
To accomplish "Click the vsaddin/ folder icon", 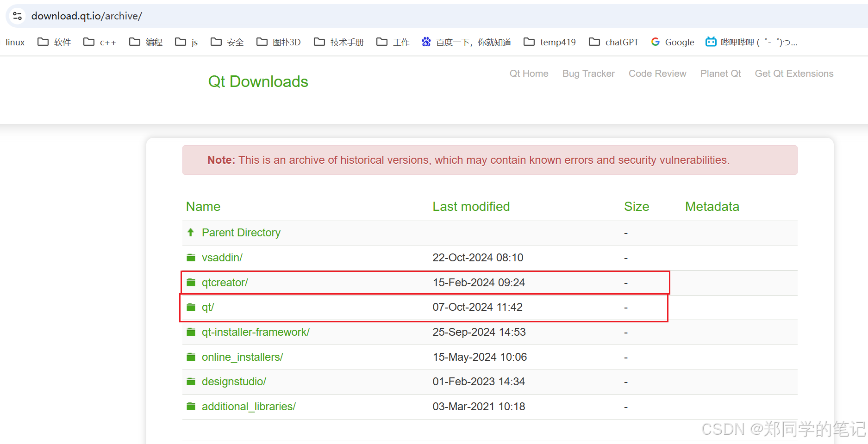I will click(191, 258).
